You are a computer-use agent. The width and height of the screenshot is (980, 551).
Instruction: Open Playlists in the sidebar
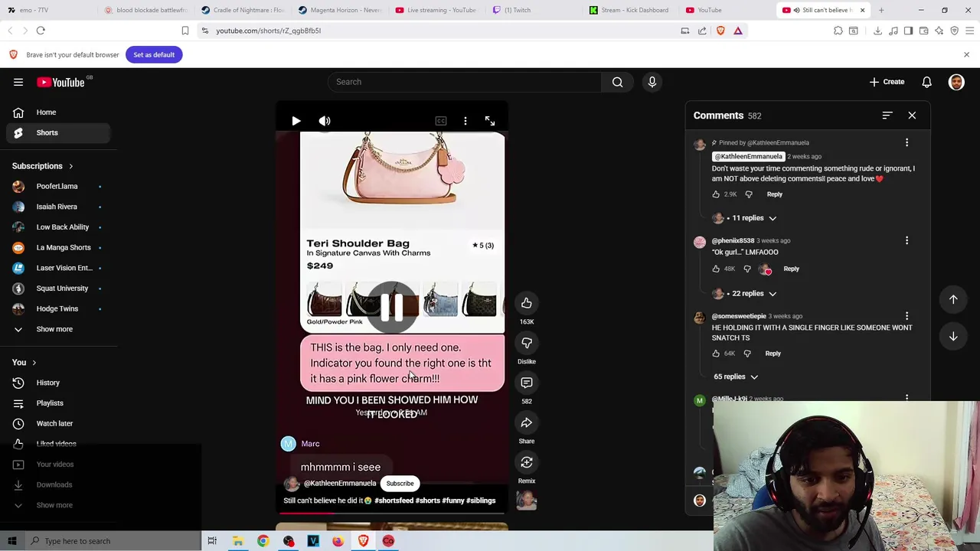[x=59, y=403]
